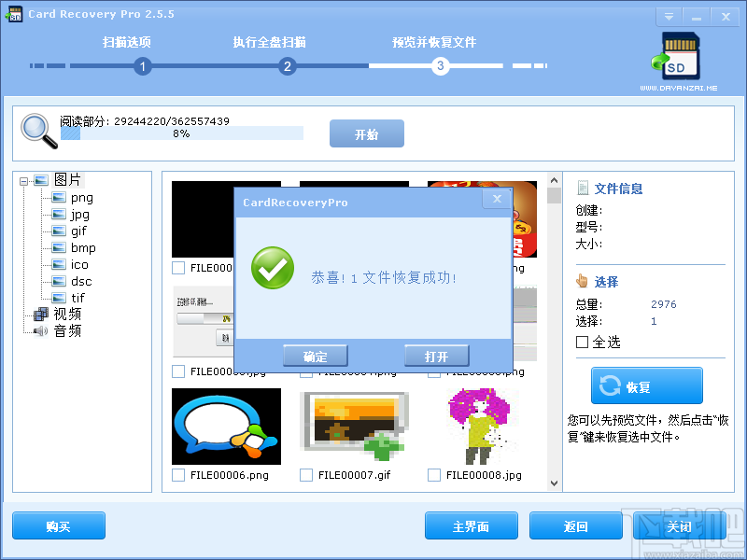Image resolution: width=747 pixels, height=560 pixels.
Task: Select the tif file type
Action: pos(78,298)
